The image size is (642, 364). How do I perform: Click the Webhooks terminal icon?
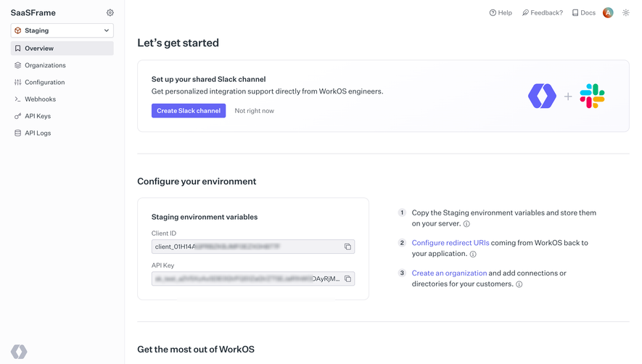(17, 99)
